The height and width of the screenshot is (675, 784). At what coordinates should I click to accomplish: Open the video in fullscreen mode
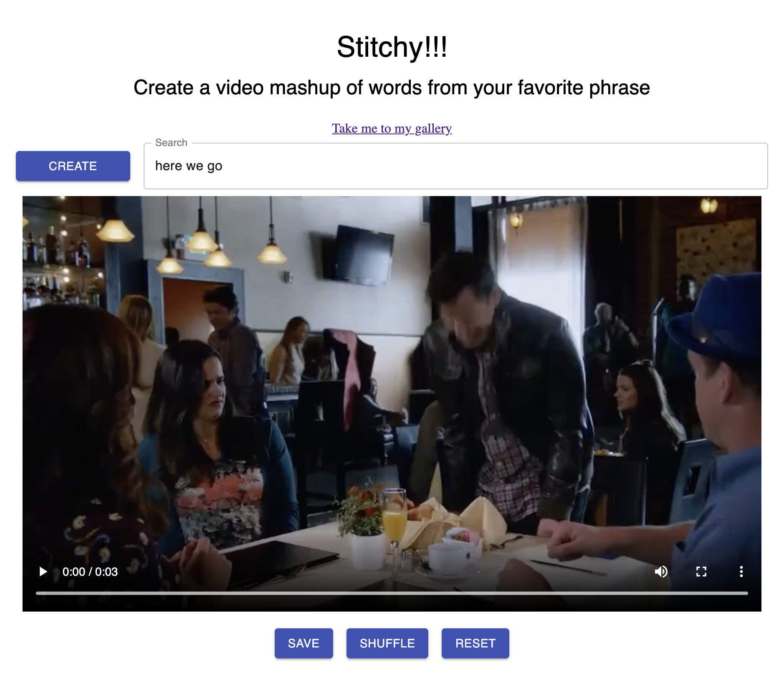pos(701,572)
